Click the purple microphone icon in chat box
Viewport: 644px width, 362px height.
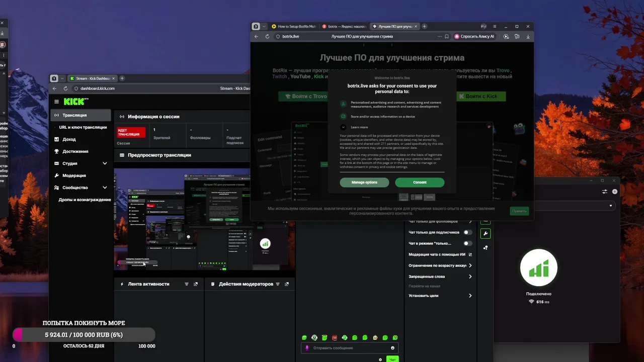(x=307, y=348)
